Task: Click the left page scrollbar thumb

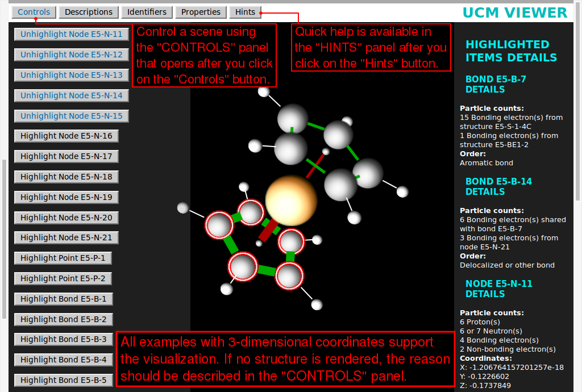Action: pos(4,239)
